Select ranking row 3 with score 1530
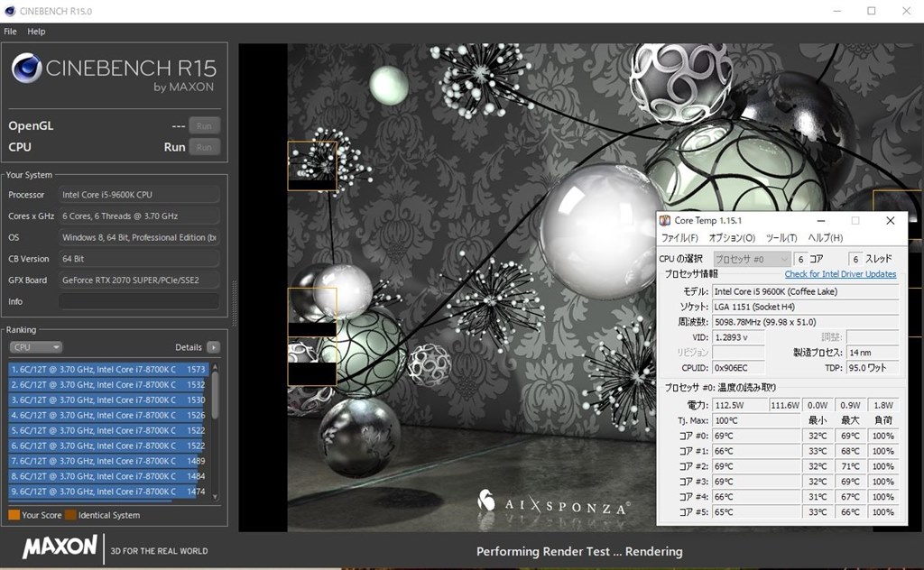924x570 pixels. click(108, 400)
